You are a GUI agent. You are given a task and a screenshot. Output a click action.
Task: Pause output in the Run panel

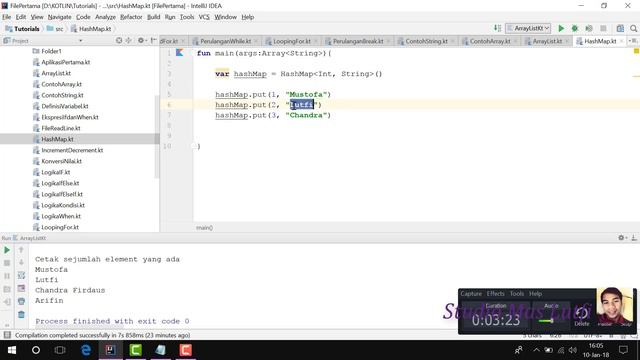point(7,276)
